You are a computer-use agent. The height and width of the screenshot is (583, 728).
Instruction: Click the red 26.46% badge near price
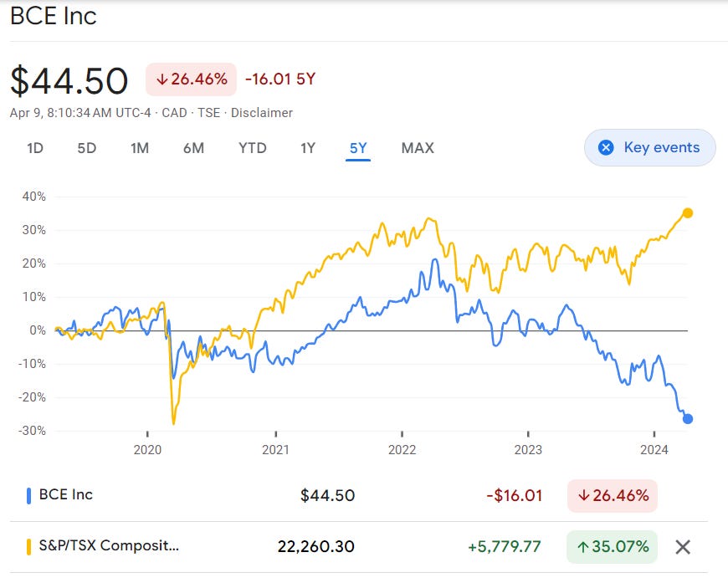coord(192,79)
